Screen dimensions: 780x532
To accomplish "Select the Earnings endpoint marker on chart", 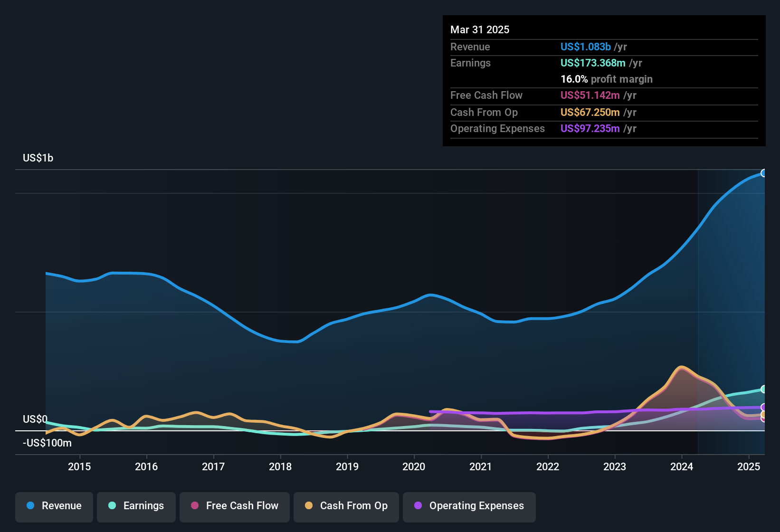I will pyautogui.click(x=764, y=389).
